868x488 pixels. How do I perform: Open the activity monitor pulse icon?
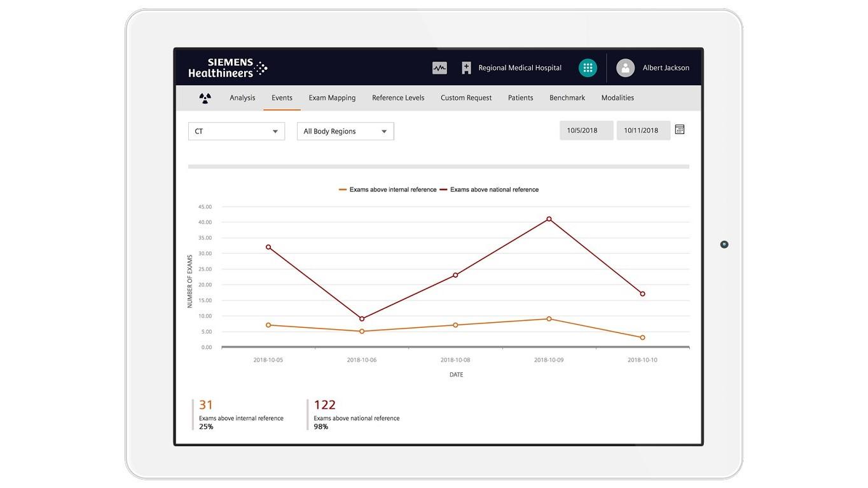(x=439, y=68)
